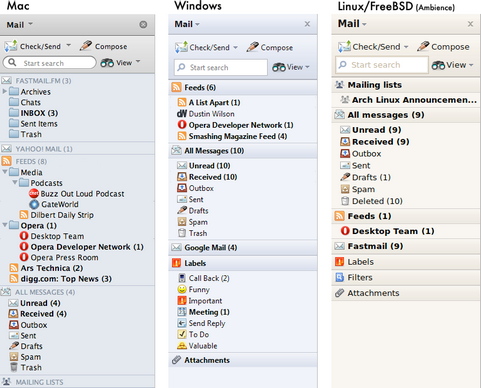
Task: Click Funny label smiley icon
Action: click(182, 289)
